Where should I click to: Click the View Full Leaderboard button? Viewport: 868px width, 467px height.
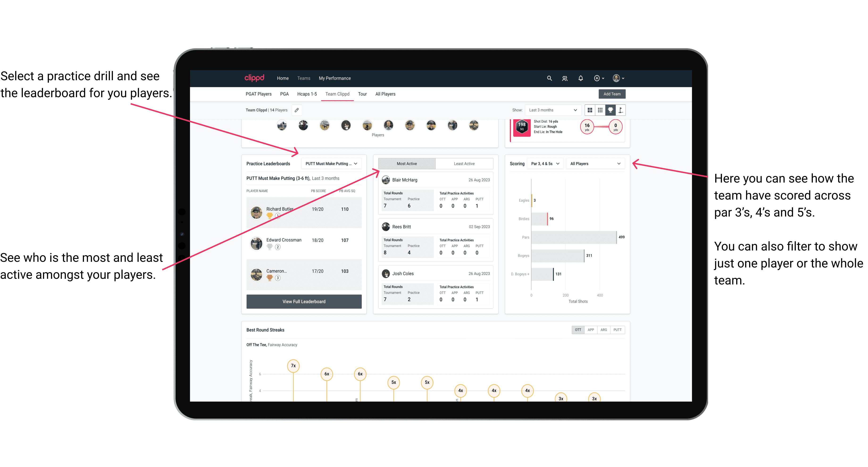coord(304,301)
